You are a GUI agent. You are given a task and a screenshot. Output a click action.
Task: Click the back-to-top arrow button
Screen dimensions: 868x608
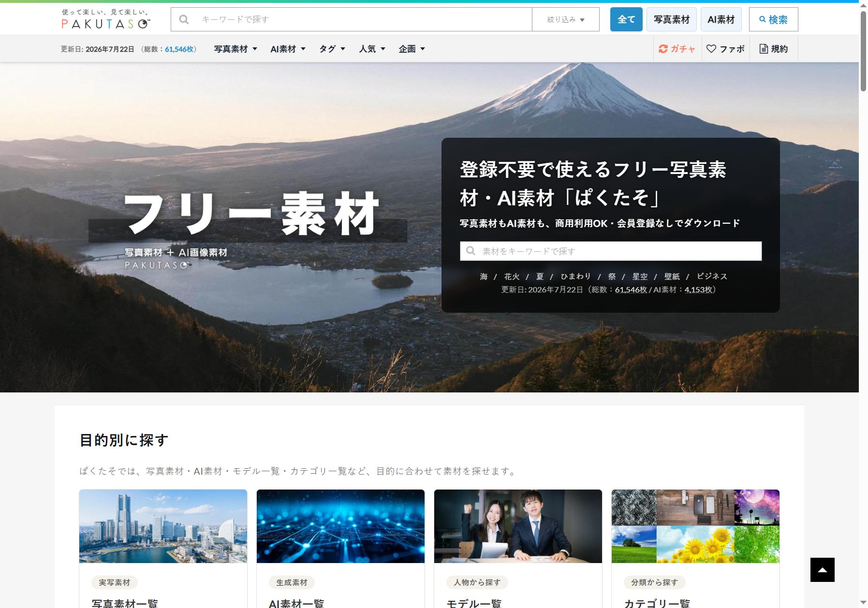click(x=822, y=570)
